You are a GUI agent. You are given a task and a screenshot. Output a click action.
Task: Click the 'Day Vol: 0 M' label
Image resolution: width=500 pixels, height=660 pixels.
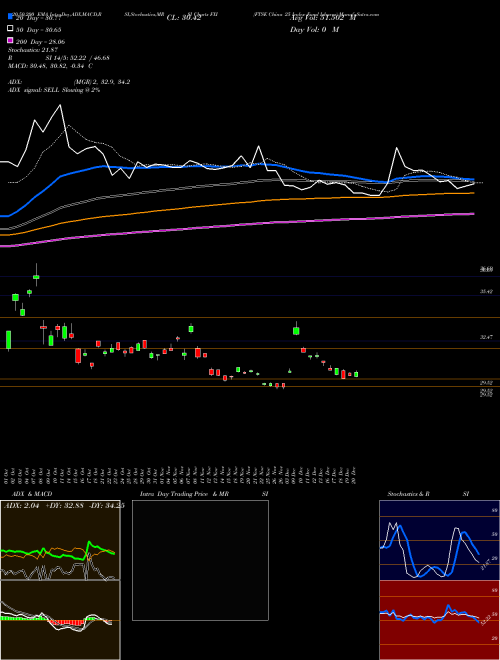tap(314, 29)
